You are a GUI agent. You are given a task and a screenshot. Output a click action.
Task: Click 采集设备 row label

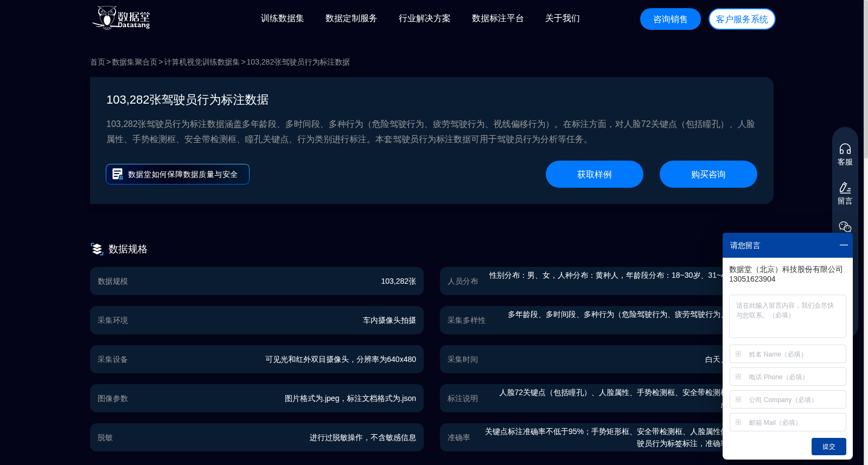113,359
